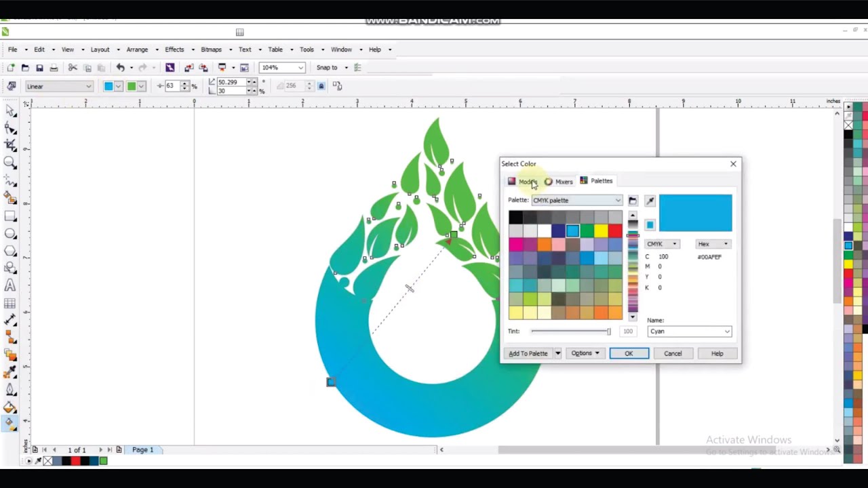Toggle the lock icon on property bar
This screenshot has width=868, height=488.
321,86
